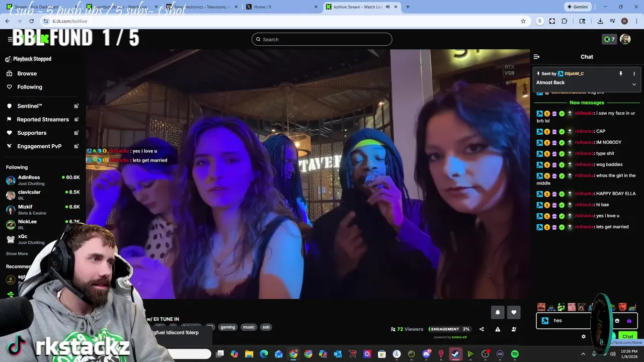Jump to New messages in chat

[587, 103]
